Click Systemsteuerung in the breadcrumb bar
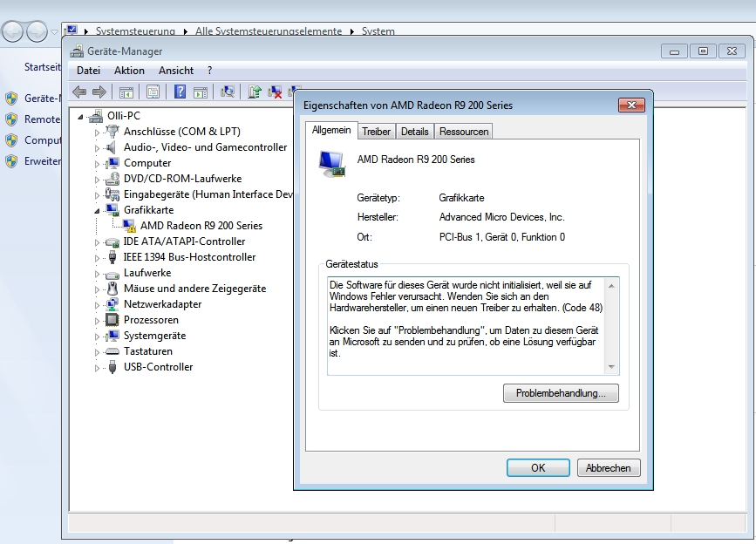This screenshot has width=756, height=544. pos(135,31)
